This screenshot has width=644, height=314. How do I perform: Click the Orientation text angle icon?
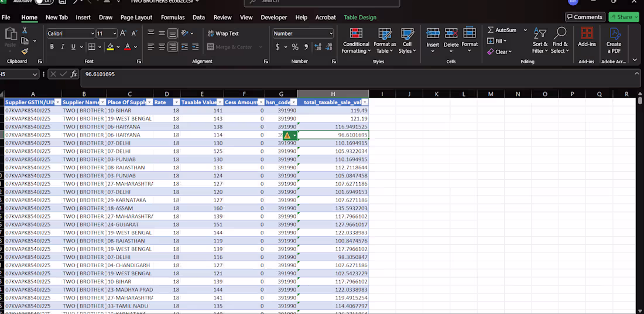185,33
